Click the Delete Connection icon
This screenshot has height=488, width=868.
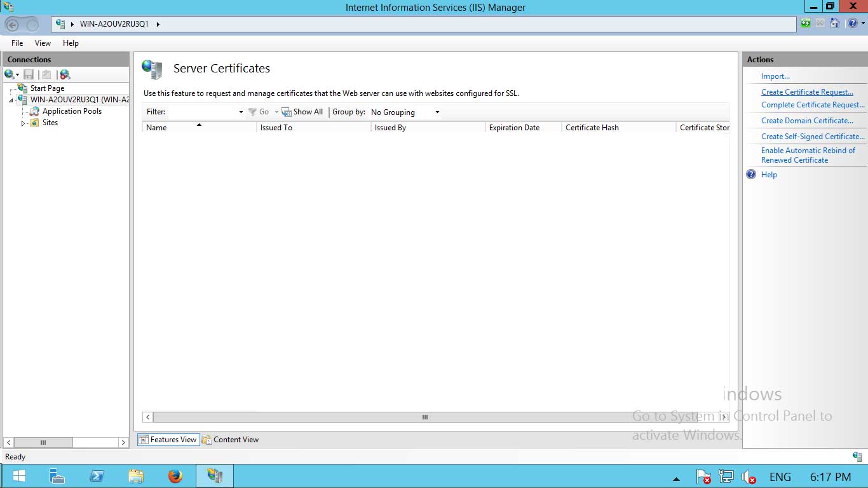(x=65, y=74)
